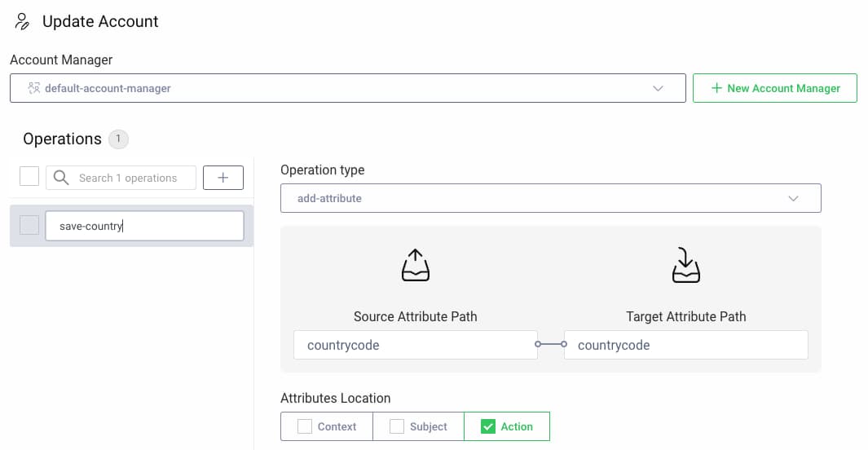Click the Source Attribute Path label
This screenshot has height=450, width=868.
coord(415,316)
